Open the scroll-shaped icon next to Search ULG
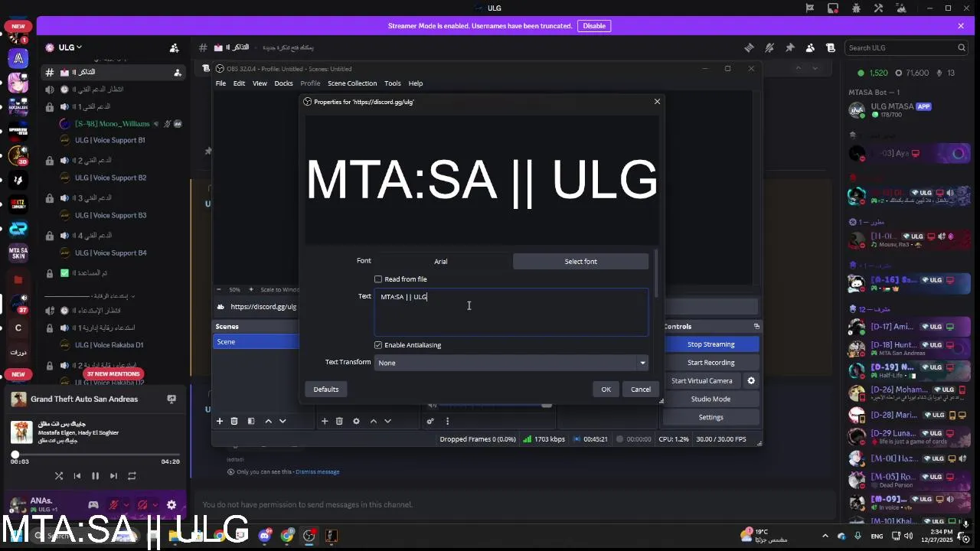 [x=830, y=47]
